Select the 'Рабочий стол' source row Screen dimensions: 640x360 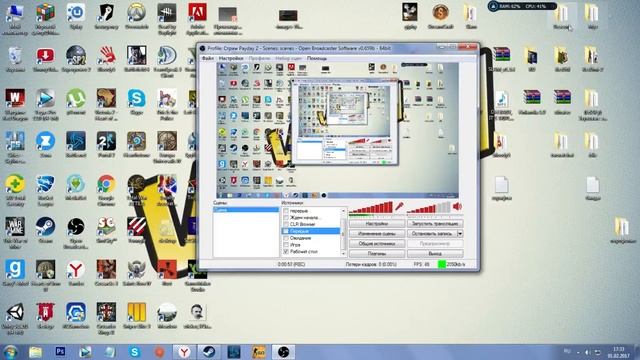[311, 252]
